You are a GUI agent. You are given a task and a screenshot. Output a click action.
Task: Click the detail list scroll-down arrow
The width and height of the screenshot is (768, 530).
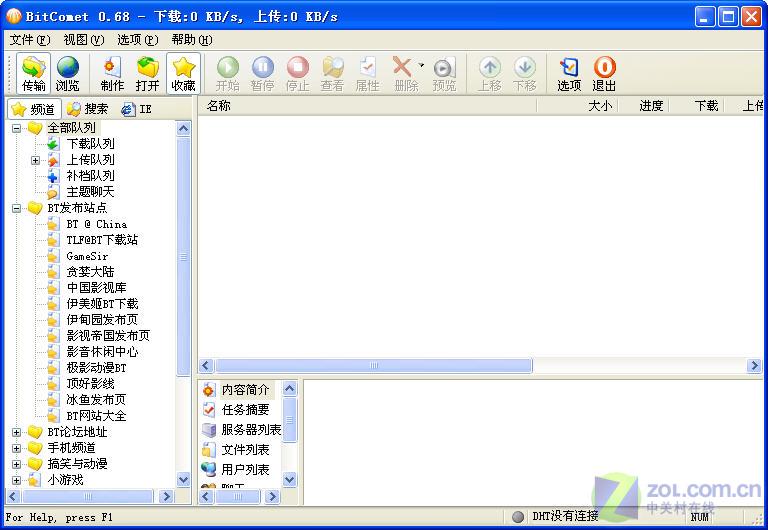pos(289,479)
